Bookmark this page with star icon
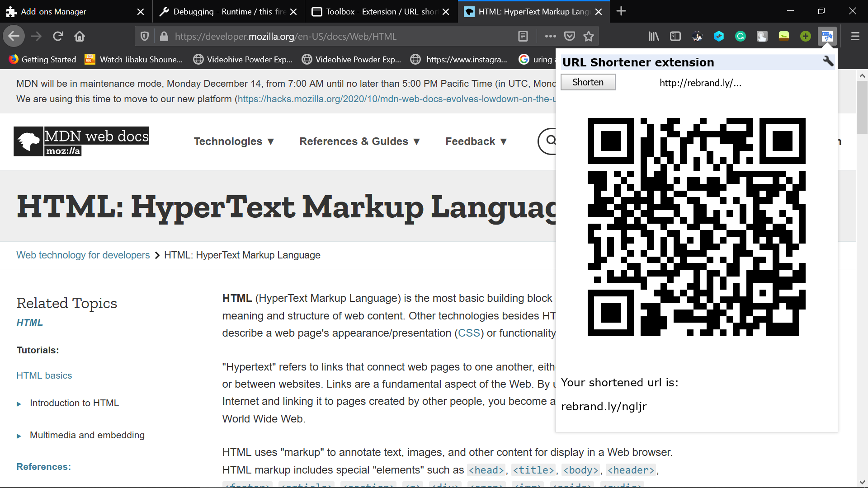868x488 pixels. 589,36
